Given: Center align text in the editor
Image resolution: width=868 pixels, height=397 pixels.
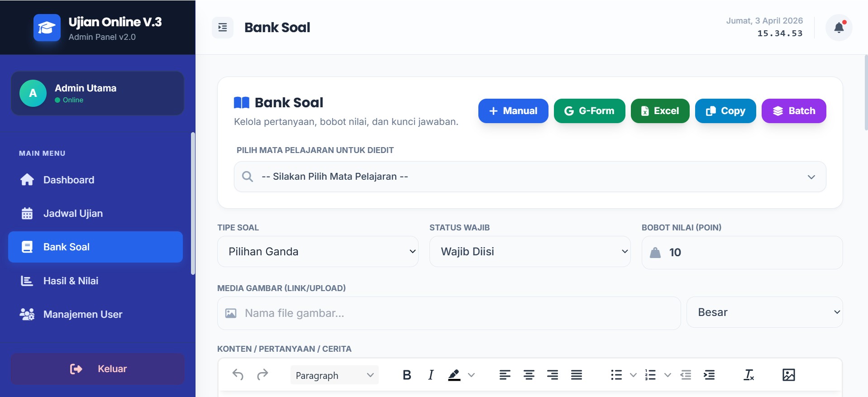Looking at the screenshot, I should pos(529,375).
